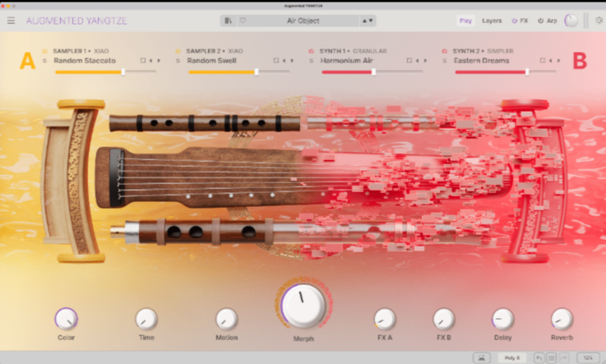Select next preset for Eastern Dreams
Image resolution: width=606 pixels, height=364 pixels.
point(559,61)
